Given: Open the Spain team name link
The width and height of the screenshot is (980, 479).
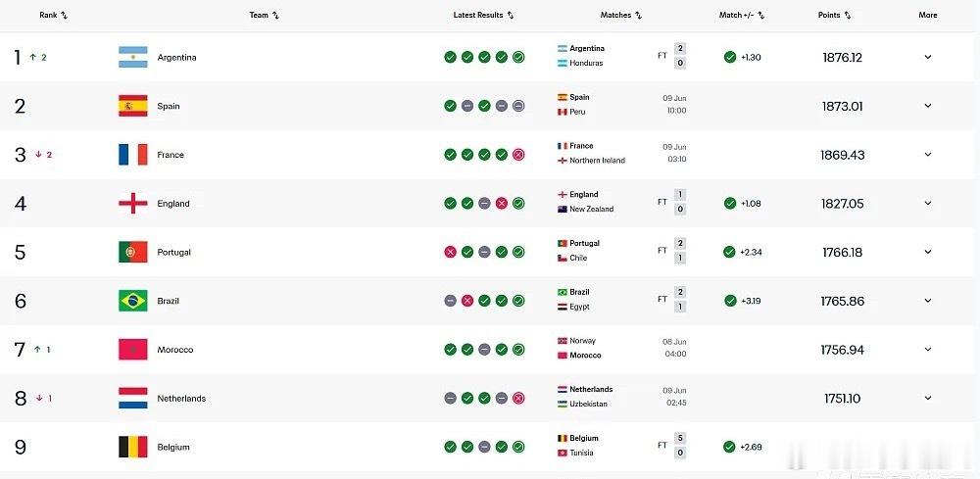Looking at the screenshot, I should pos(169,106).
